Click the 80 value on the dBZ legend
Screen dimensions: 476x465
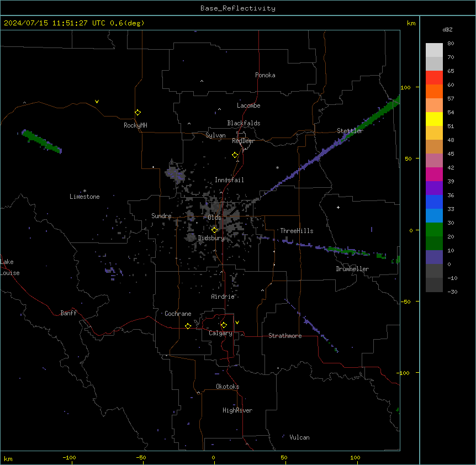451,44
